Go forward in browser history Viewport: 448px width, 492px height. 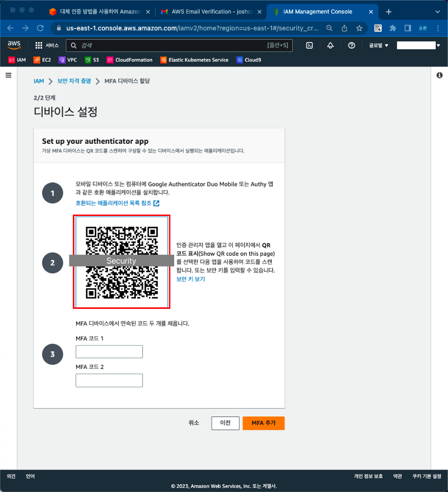[x=25, y=28]
